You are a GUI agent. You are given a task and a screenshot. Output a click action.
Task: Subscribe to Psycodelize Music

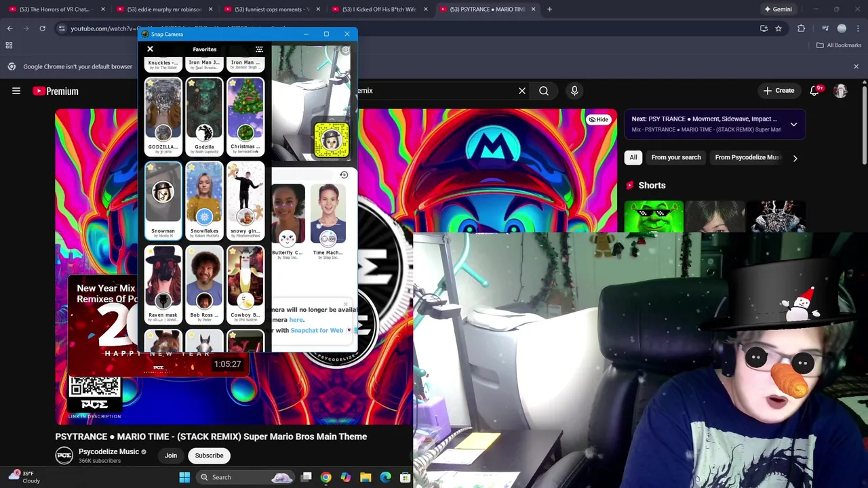coord(209,455)
